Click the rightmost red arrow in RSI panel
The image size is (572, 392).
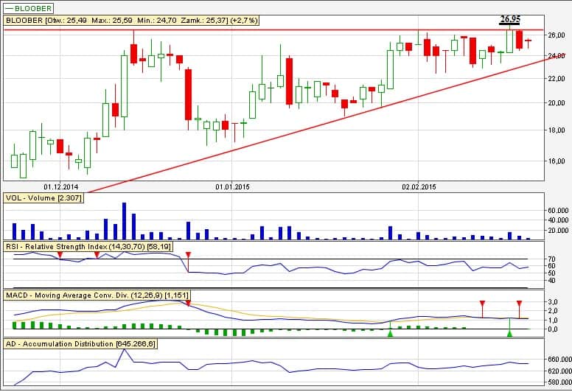click(188, 256)
